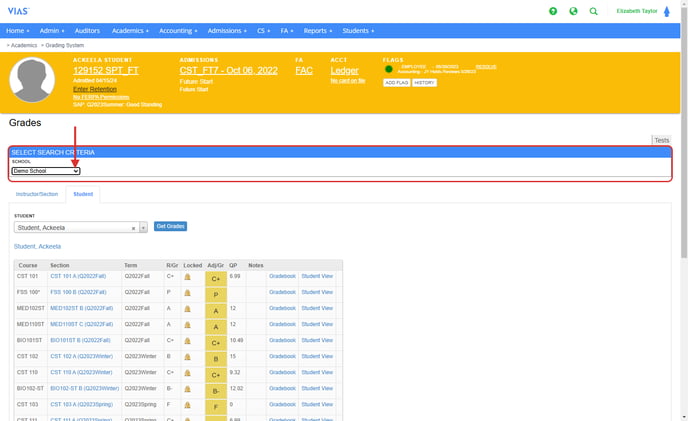Click the History button under Flags
The width and height of the screenshot is (688, 421).
[424, 83]
